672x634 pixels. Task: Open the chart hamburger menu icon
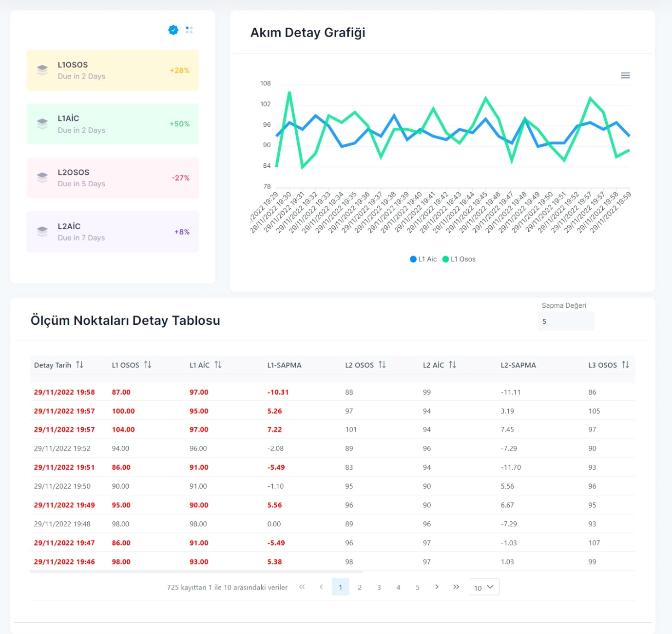pos(625,76)
